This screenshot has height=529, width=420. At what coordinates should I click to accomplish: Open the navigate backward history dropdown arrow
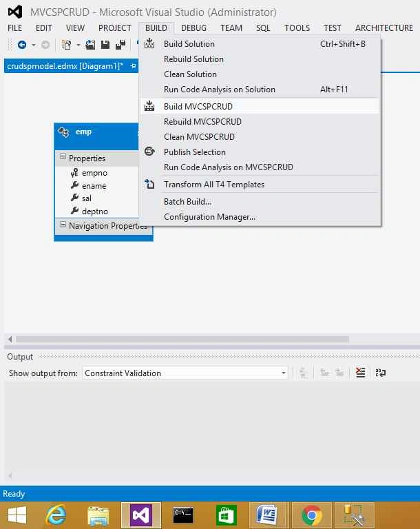point(34,45)
